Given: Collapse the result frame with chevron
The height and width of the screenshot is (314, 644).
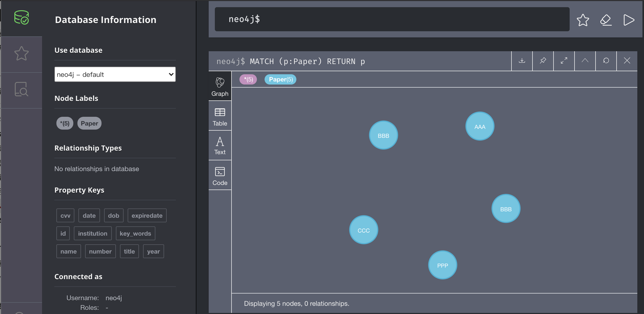Looking at the screenshot, I should 585,61.
